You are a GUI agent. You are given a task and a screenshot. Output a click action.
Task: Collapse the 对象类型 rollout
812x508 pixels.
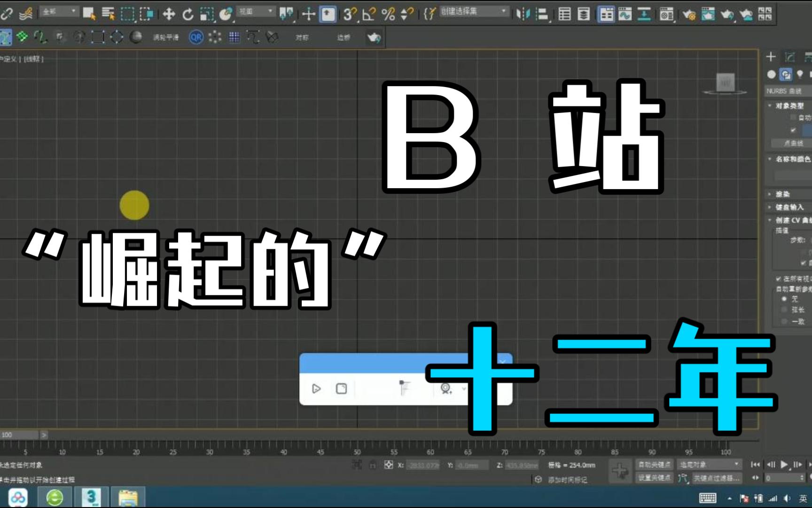tap(789, 106)
